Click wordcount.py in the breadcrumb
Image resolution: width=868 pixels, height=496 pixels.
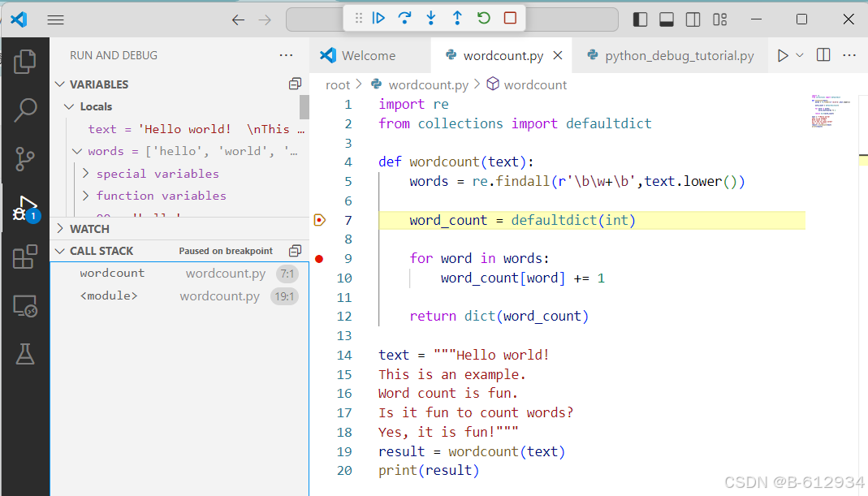point(428,84)
